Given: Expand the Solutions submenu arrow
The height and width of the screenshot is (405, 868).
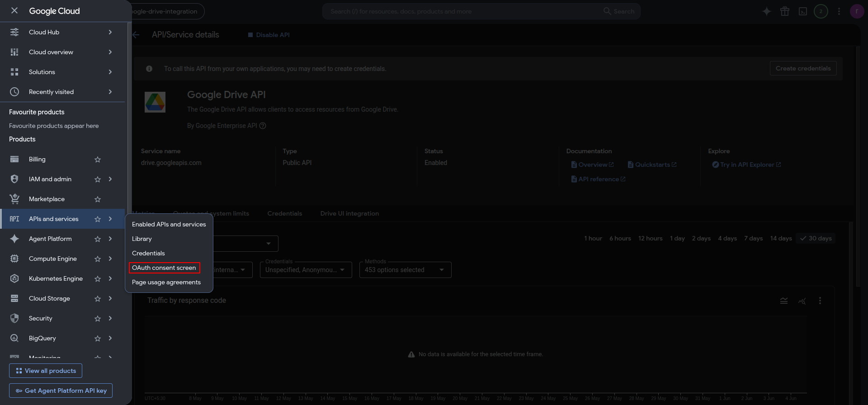Looking at the screenshot, I should pos(110,72).
